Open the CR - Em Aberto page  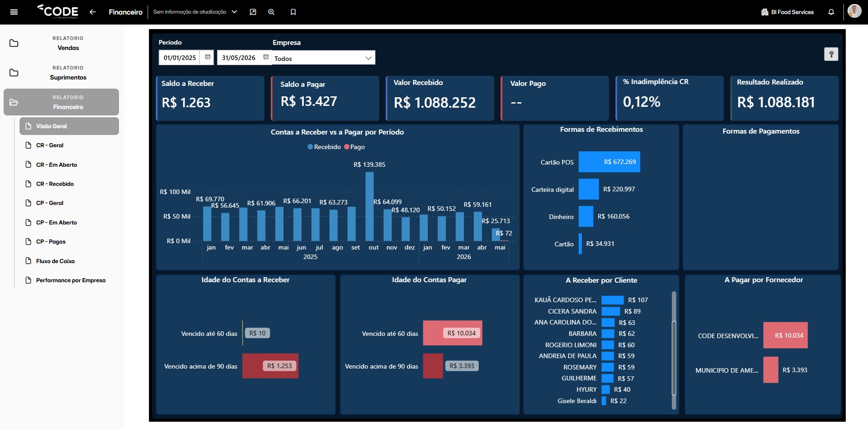click(69, 165)
